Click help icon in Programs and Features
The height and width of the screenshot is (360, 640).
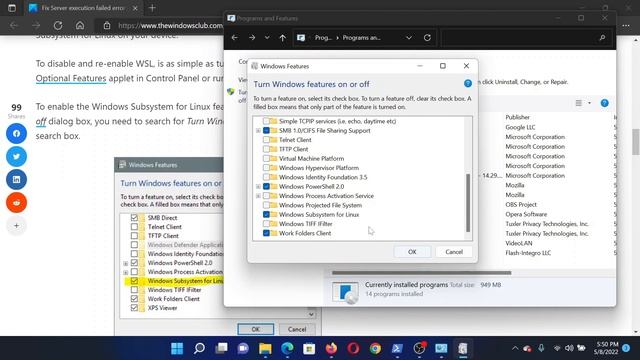coord(604,103)
